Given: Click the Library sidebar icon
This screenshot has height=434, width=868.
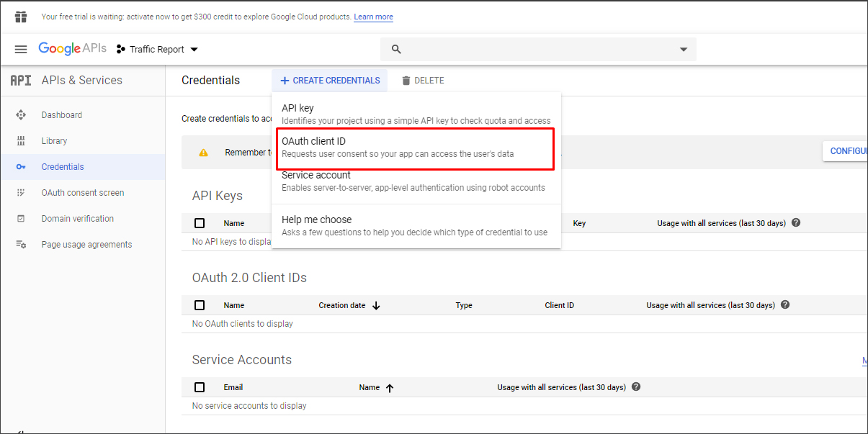Looking at the screenshot, I should click(21, 141).
